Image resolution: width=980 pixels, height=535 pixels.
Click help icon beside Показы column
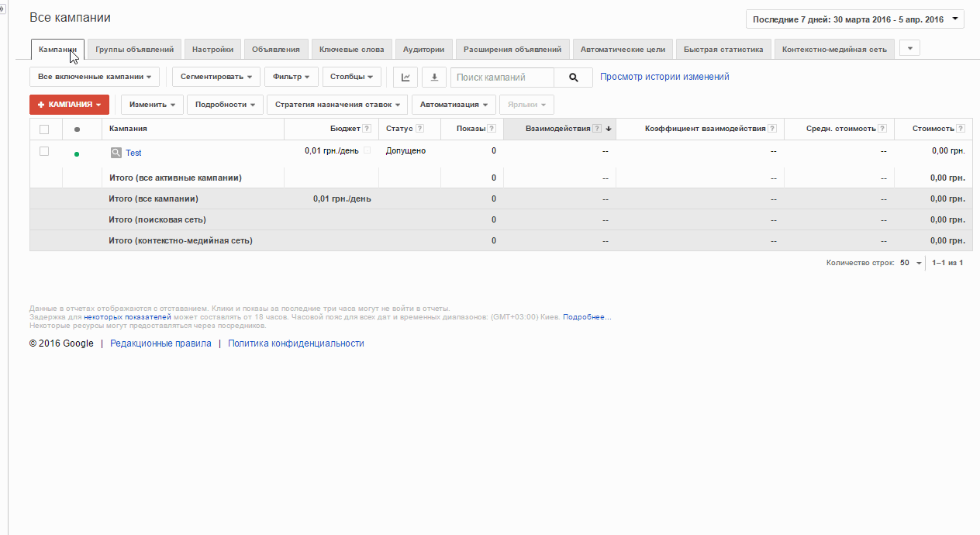pyautogui.click(x=492, y=129)
